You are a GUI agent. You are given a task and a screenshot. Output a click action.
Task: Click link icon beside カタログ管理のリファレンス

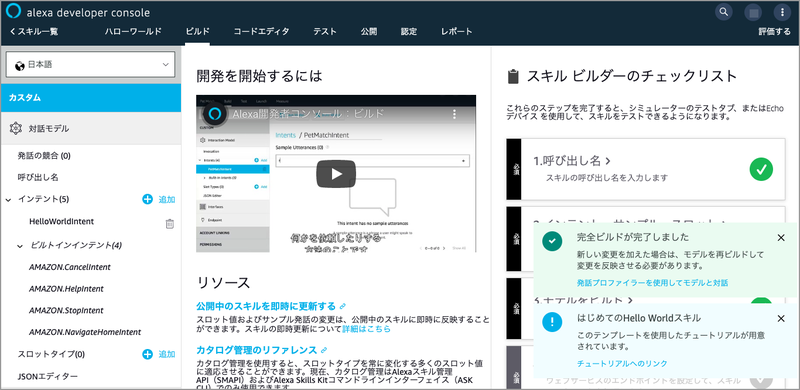pyautogui.click(x=323, y=350)
